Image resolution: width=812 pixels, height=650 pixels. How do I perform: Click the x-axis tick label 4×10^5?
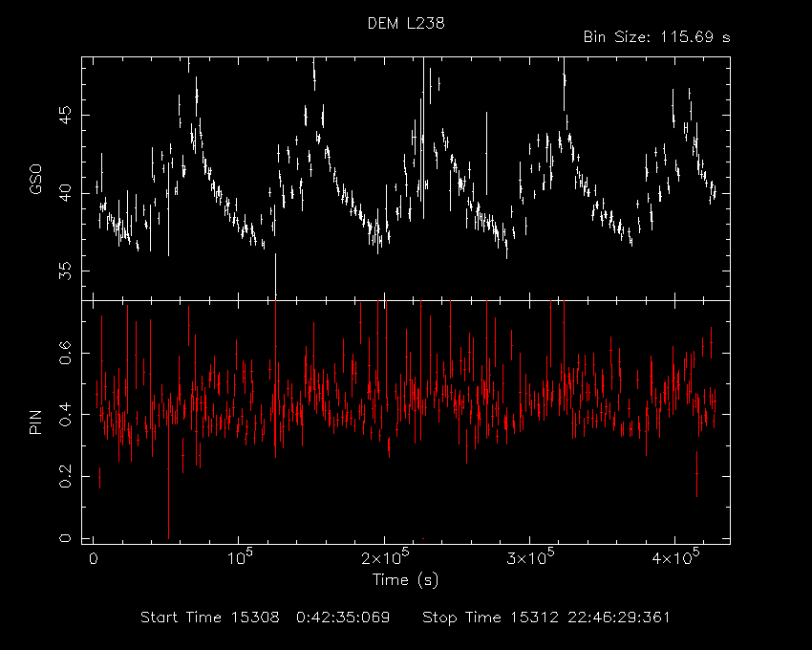675,557
